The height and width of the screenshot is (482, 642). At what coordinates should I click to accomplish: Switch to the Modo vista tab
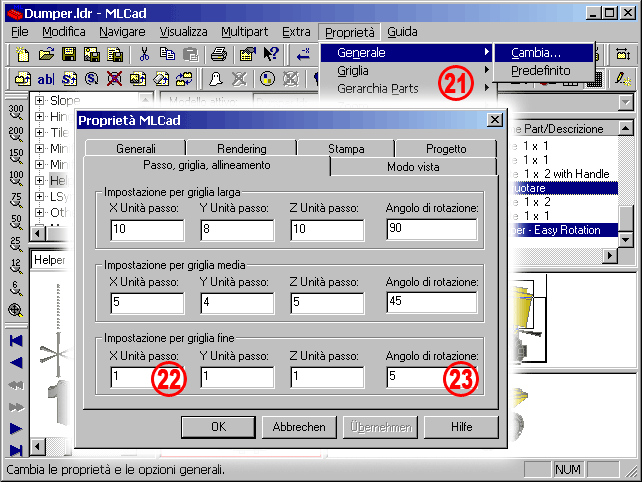pyautogui.click(x=414, y=167)
